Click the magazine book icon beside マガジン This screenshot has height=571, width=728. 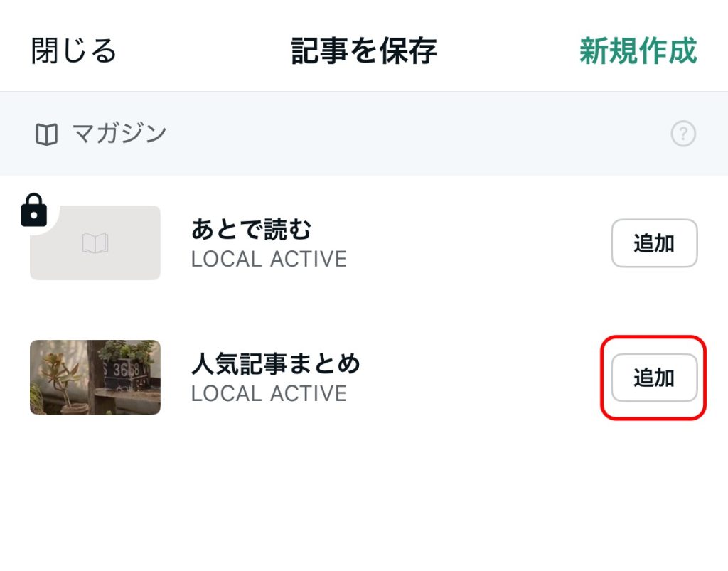pyautogui.click(x=46, y=134)
